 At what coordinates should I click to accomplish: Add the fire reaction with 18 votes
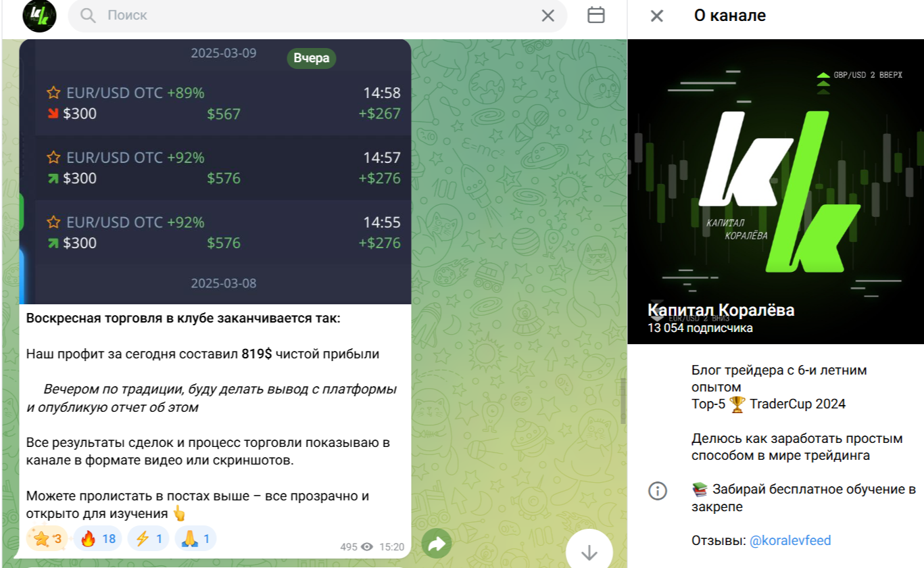pyautogui.click(x=98, y=538)
